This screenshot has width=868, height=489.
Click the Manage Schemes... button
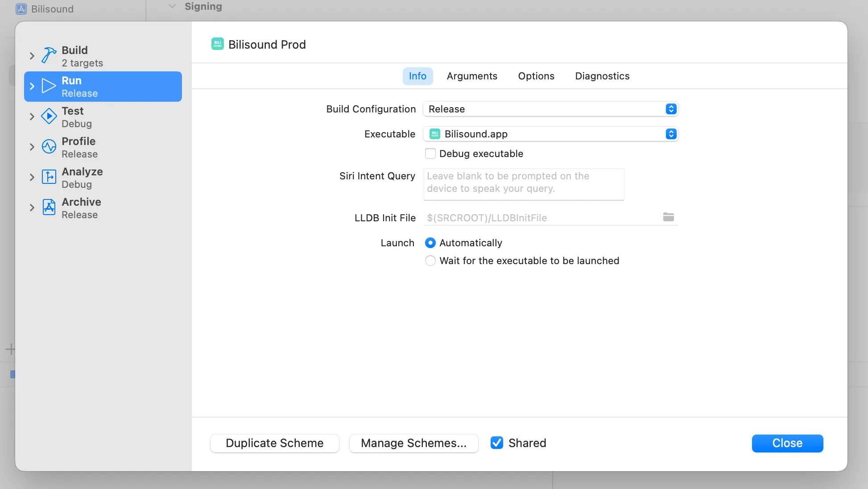413,443
